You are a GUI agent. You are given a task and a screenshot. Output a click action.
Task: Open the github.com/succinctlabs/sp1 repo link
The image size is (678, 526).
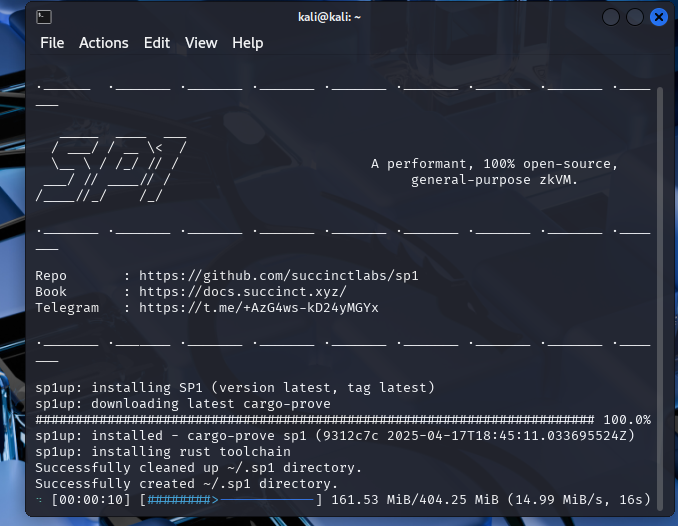(x=278, y=276)
